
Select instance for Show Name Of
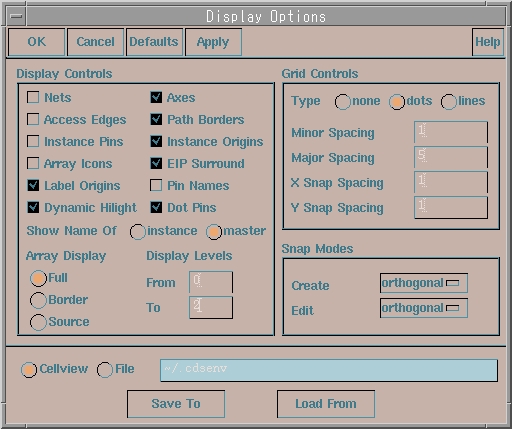tap(137, 232)
